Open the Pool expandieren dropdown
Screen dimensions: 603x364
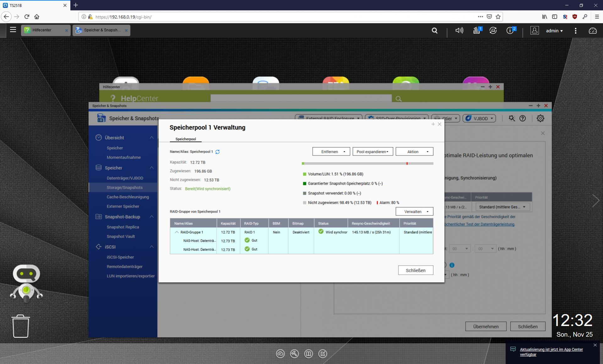pyautogui.click(x=373, y=152)
